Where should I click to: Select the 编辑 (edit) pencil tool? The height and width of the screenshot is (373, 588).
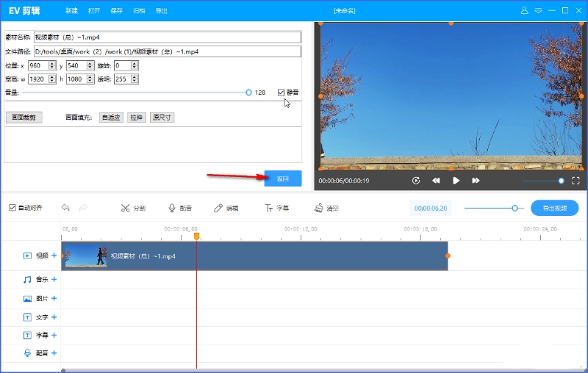[x=226, y=208]
